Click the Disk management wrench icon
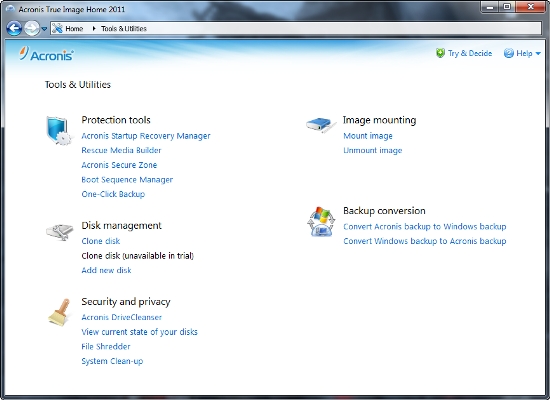This screenshot has width=550, height=400. click(x=60, y=232)
